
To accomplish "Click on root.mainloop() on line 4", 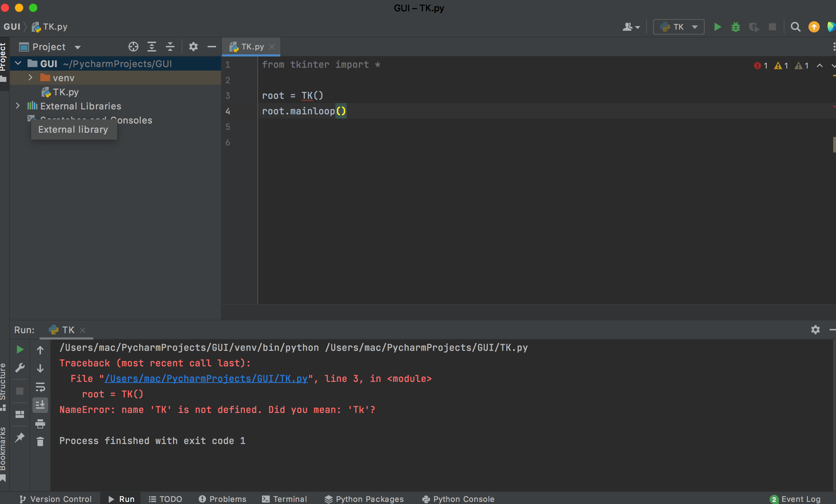I will tap(304, 111).
